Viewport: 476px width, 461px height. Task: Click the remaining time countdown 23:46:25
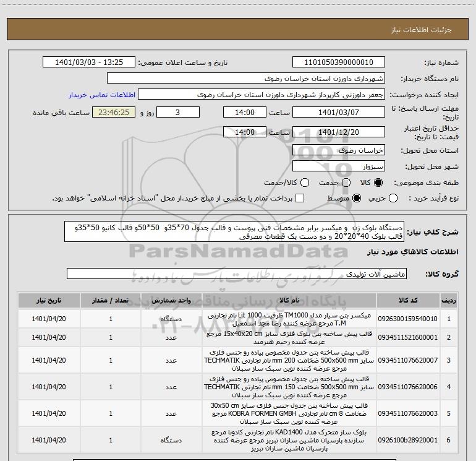pos(114,112)
